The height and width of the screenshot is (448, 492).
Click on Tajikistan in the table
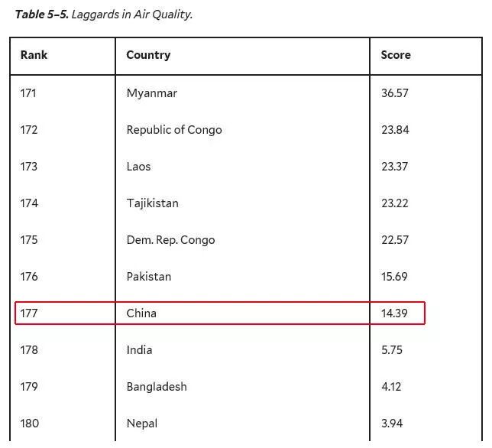point(152,203)
